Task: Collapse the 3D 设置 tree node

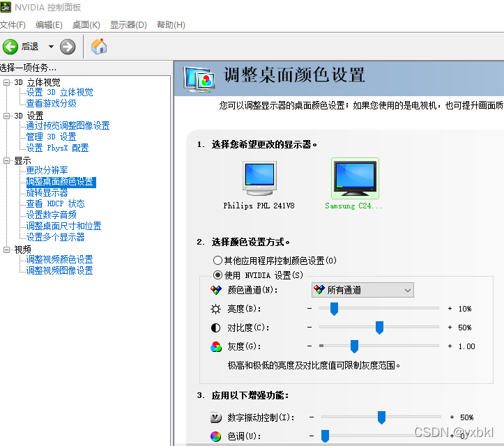Action: click(6, 116)
